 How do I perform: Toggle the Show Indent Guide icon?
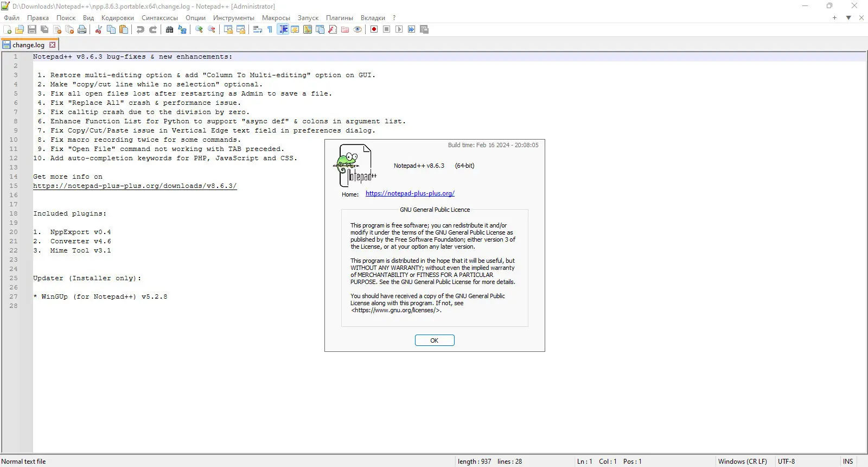click(x=283, y=29)
